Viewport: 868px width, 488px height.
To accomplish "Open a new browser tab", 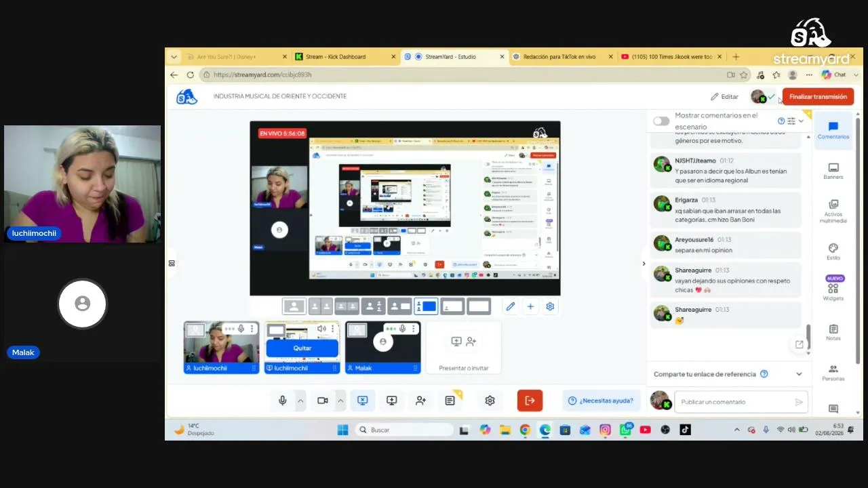I will 736,57.
